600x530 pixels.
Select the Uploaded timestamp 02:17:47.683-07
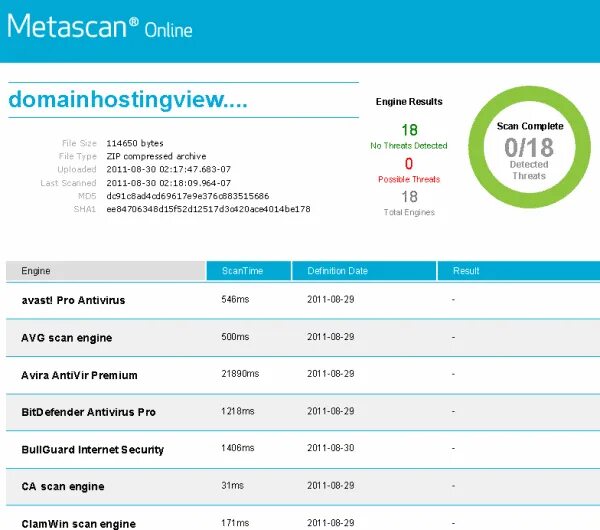point(168,169)
